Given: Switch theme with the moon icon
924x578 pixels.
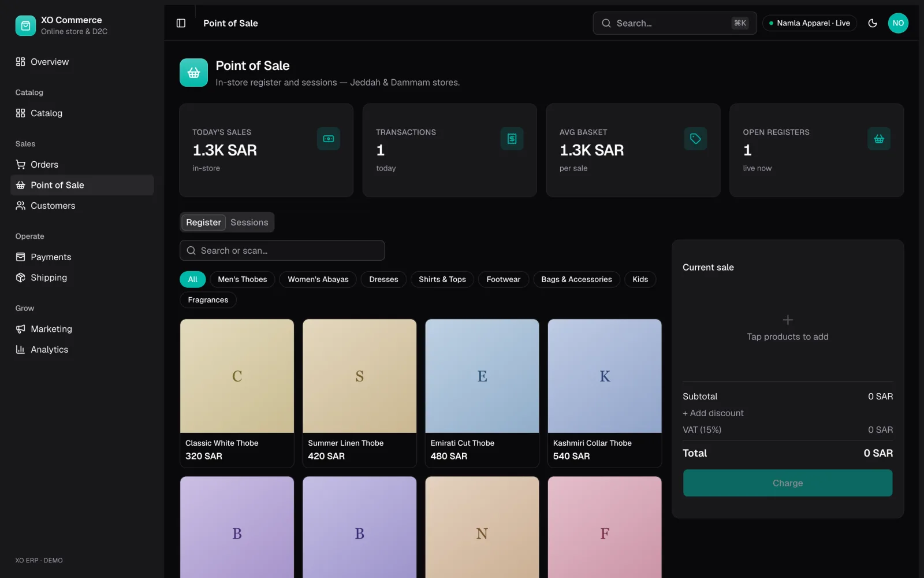Looking at the screenshot, I should tap(873, 23).
